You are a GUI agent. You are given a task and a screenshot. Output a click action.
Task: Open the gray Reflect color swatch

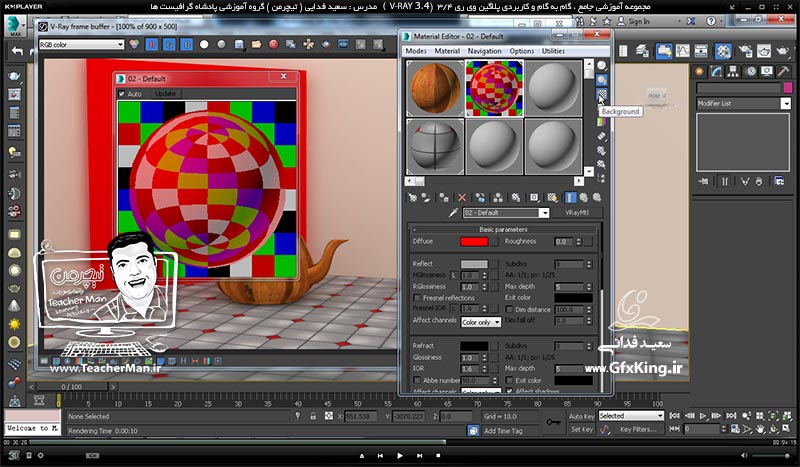pyautogui.click(x=474, y=264)
